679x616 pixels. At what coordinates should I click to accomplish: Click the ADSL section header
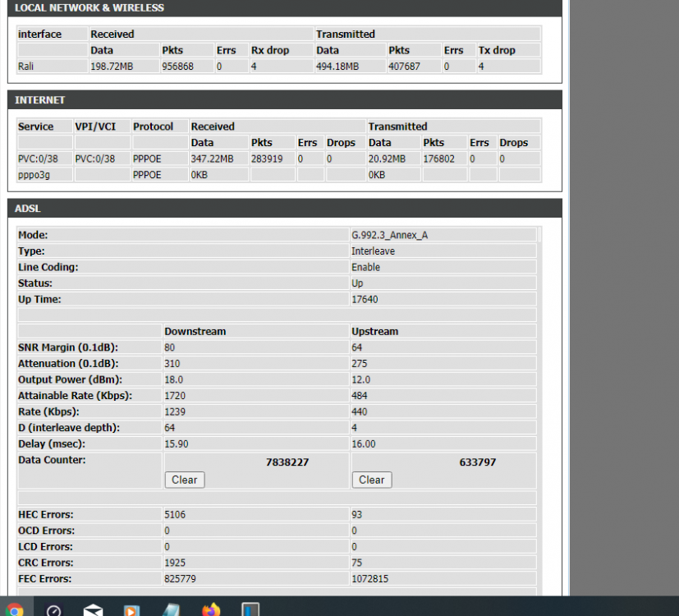tap(28, 209)
